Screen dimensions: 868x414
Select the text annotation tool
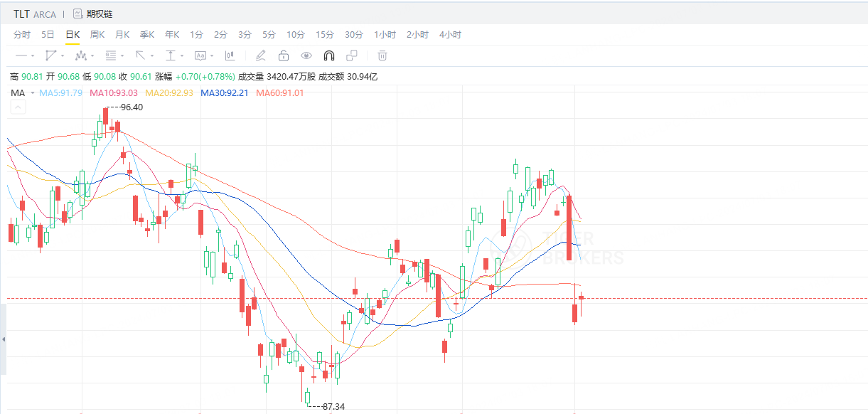click(x=200, y=55)
